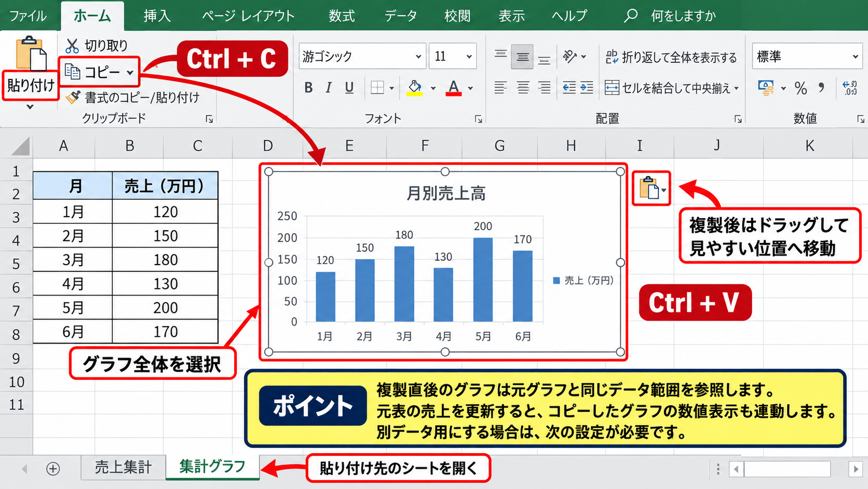Center text horizontally
868x489 pixels.
pyautogui.click(x=523, y=88)
